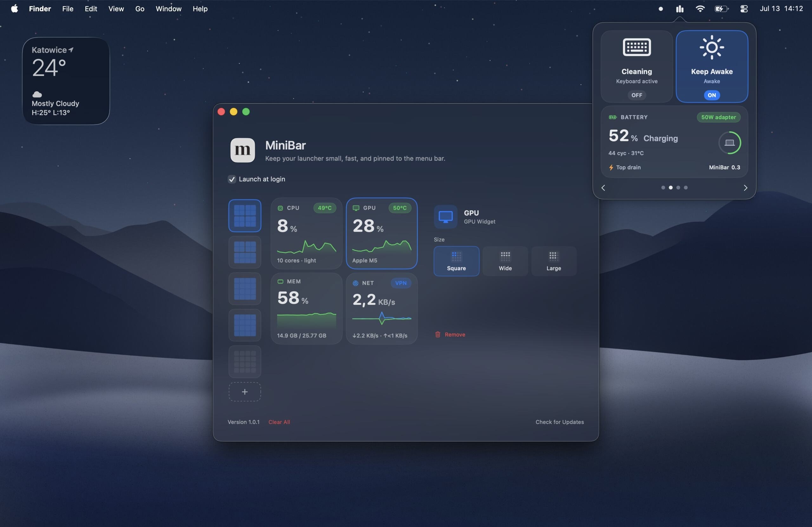
Task: Go to previous page with left chevron
Action: pos(603,188)
